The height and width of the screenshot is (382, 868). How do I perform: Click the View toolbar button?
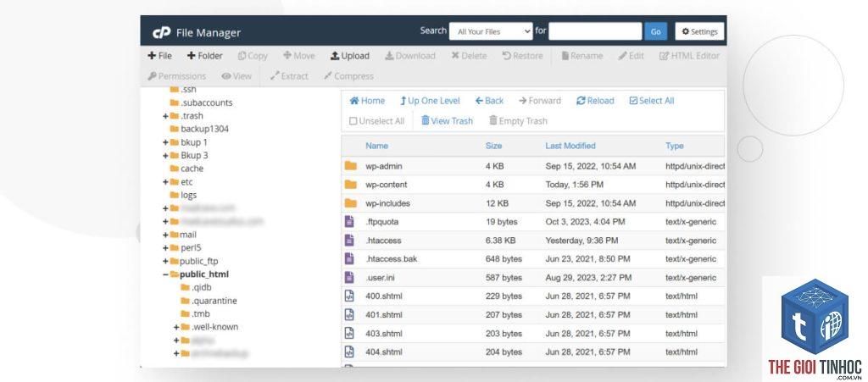236,76
